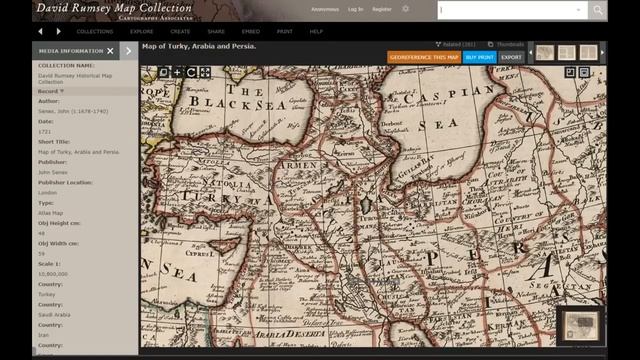Expand the Record dropdown in sidebar
Screen dimensions: 640x360
click(51, 91)
